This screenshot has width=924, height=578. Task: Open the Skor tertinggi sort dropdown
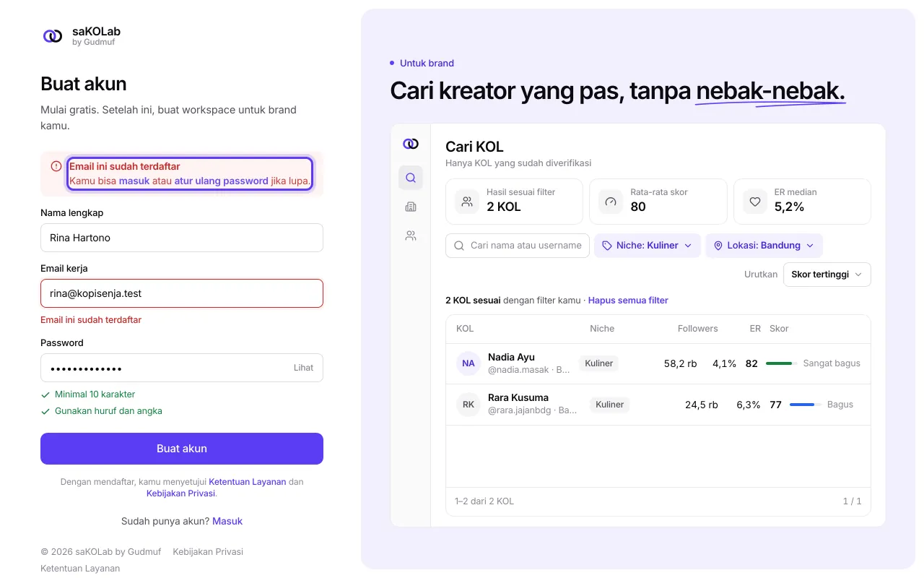point(827,275)
